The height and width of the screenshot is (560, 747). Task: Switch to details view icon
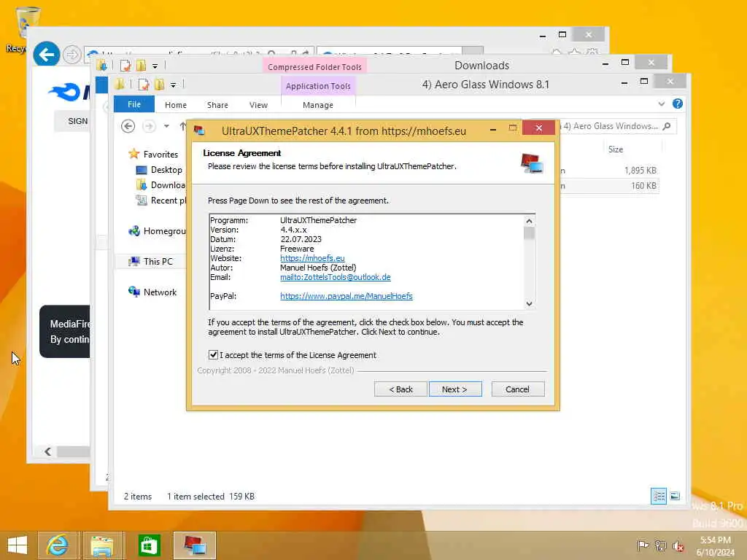659,496
